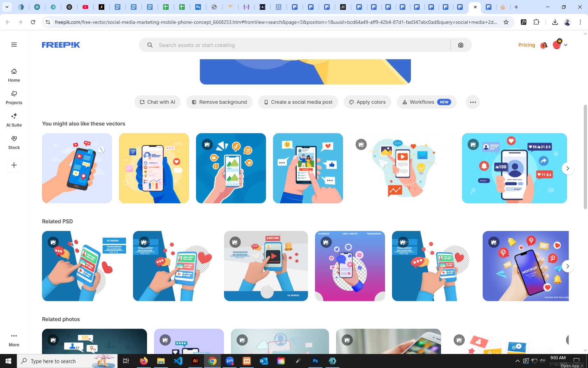The width and height of the screenshot is (588, 368).
Task: Open Visual Studio Code from taskbar
Action: [x=178, y=361]
